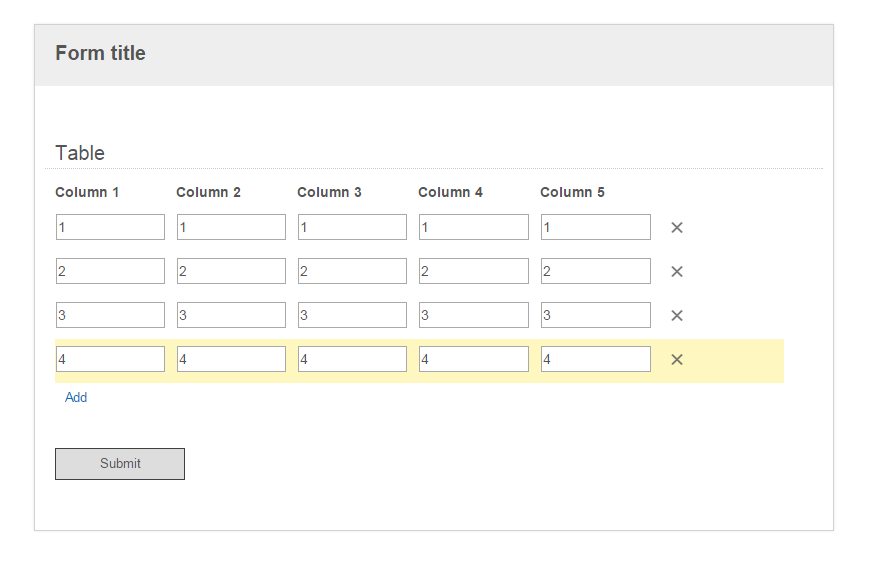Screen dimensions: 870x562
Task: Focus Column 2 field in row 3
Action: point(231,315)
